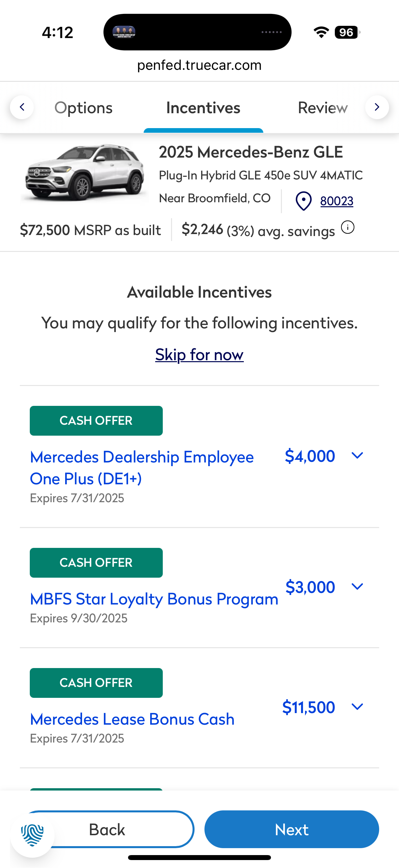Tap the right arrow tab scroller

377,108
